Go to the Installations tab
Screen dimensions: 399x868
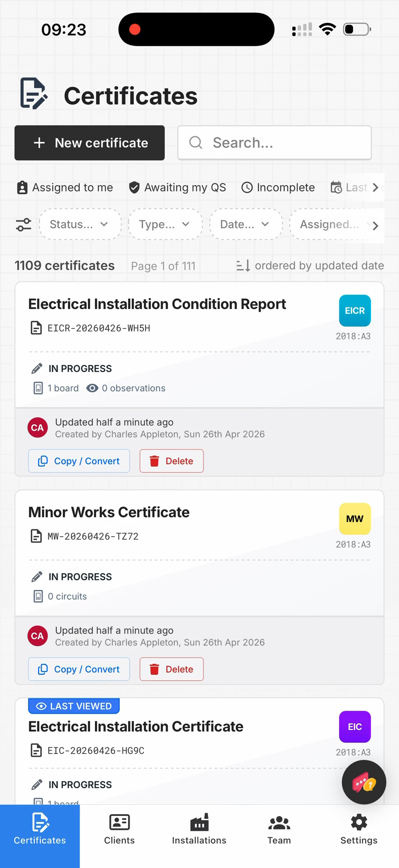[199, 829]
